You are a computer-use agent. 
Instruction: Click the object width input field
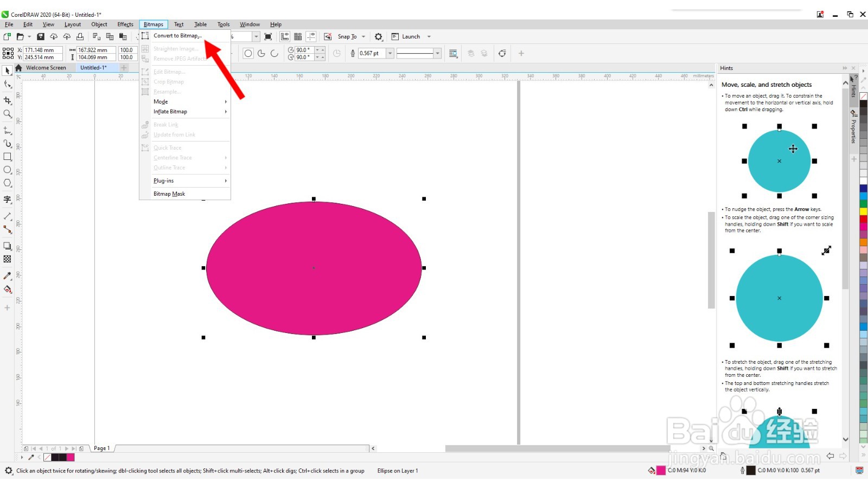point(96,50)
